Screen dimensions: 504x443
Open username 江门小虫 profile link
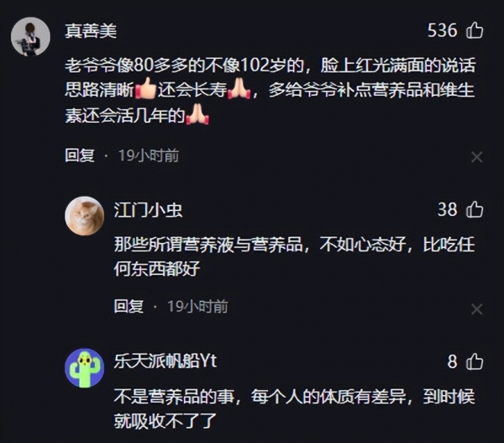(x=148, y=210)
